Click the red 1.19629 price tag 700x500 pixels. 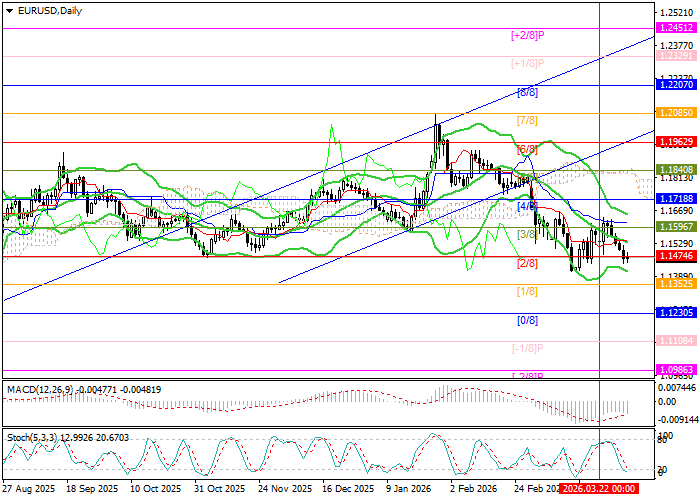click(676, 142)
